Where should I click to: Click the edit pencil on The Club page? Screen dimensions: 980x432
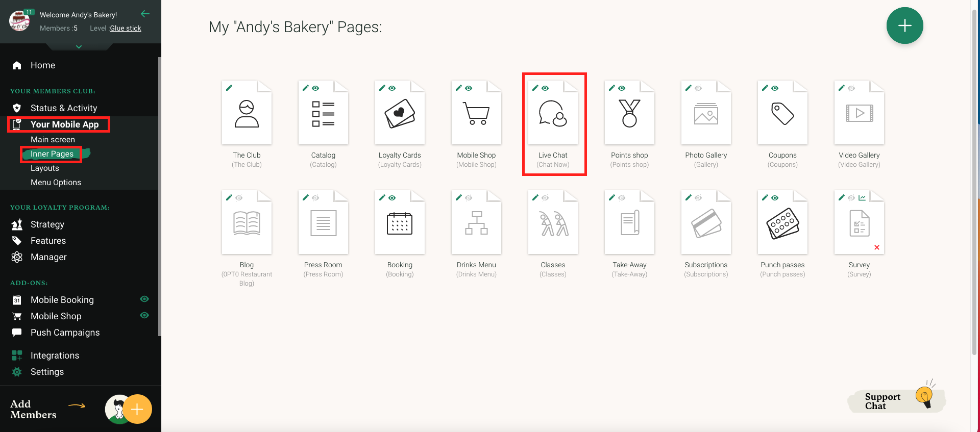point(229,88)
